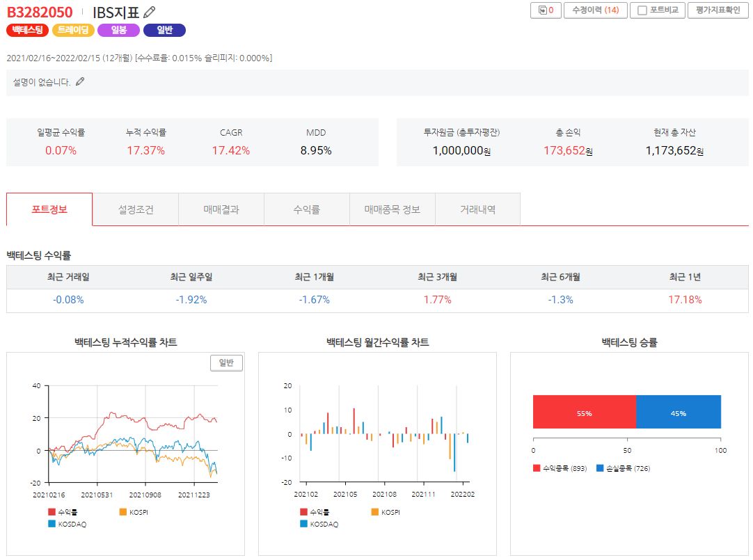Click 최근 3개월 return 1.77%

437,300
